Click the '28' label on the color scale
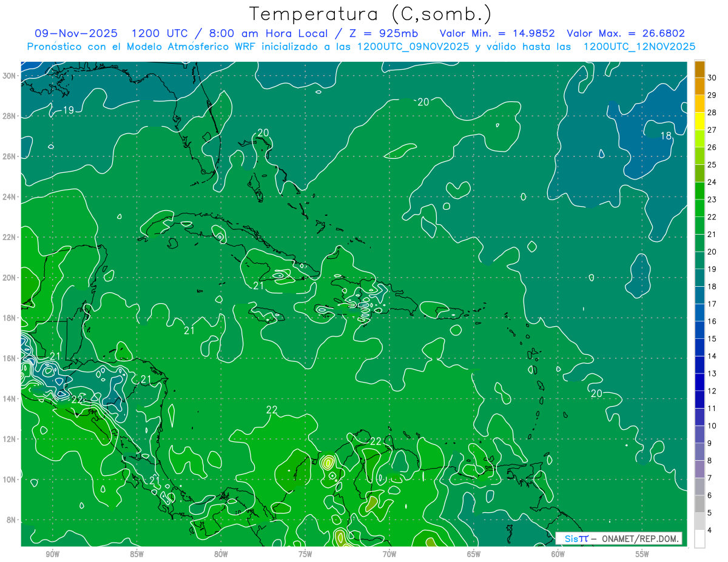Image resolution: width=728 pixels, height=562 pixels. [x=712, y=113]
